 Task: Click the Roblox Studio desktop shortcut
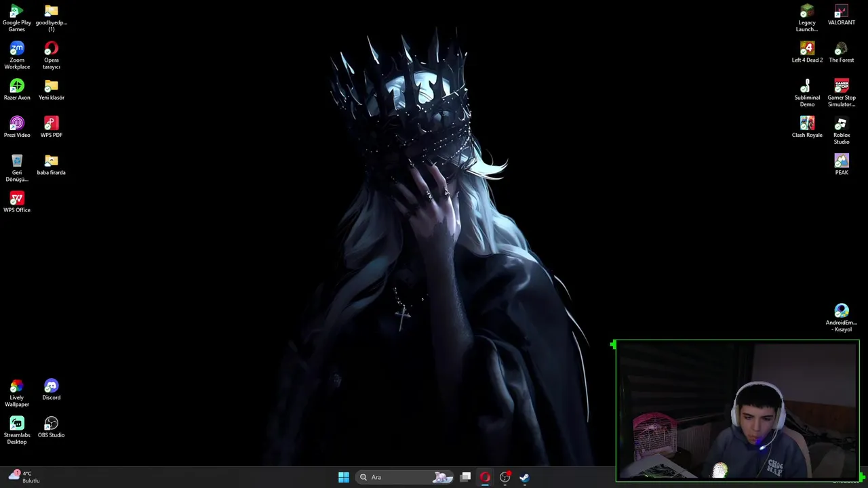pos(842,130)
